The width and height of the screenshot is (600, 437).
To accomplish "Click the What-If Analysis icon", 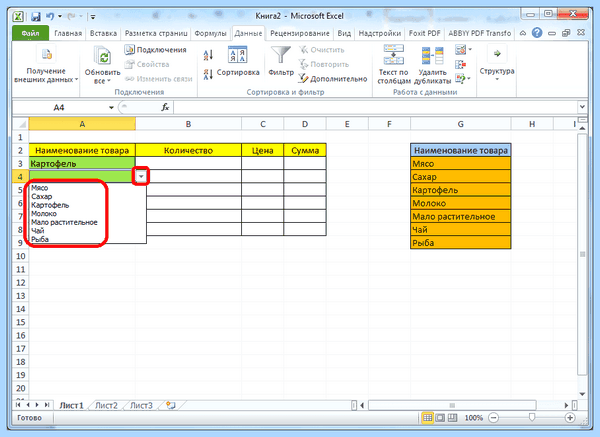I will pyautogui.click(x=460, y=79).
